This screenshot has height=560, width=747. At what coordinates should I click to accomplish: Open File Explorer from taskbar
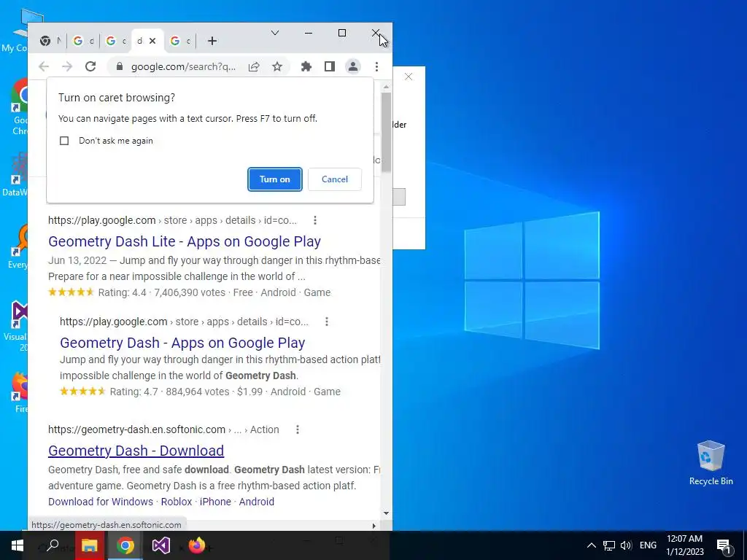click(89, 545)
